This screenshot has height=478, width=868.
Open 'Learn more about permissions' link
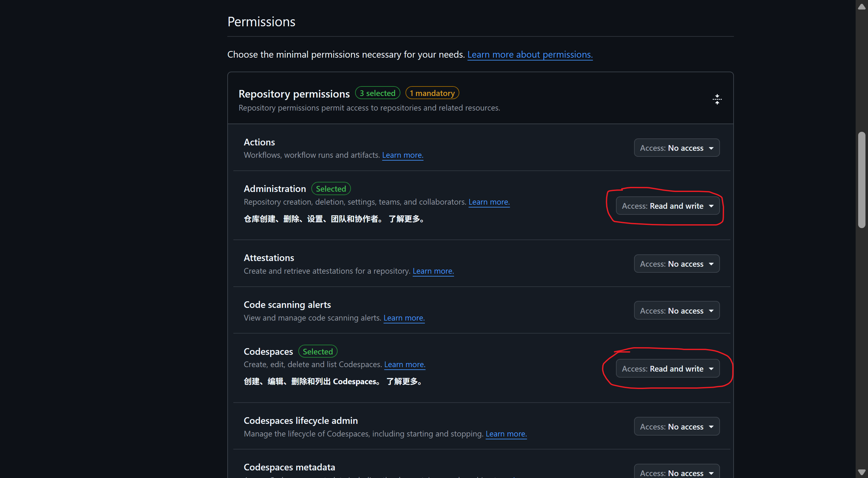530,54
